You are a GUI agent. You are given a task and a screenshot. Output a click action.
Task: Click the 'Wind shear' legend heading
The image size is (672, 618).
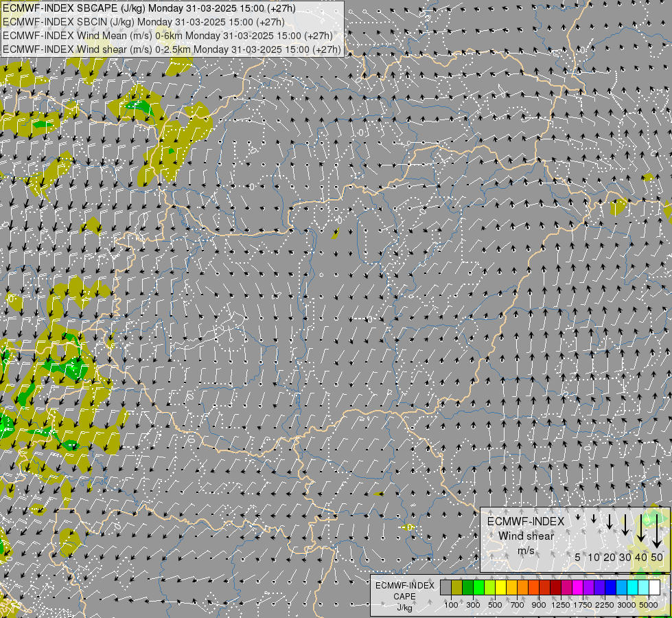tap(526, 536)
